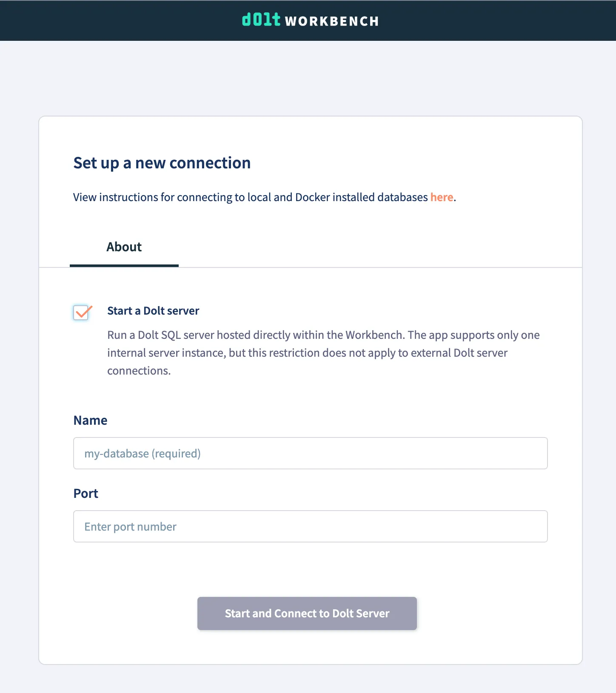Focus the my-database required text field

[x=310, y=453]
